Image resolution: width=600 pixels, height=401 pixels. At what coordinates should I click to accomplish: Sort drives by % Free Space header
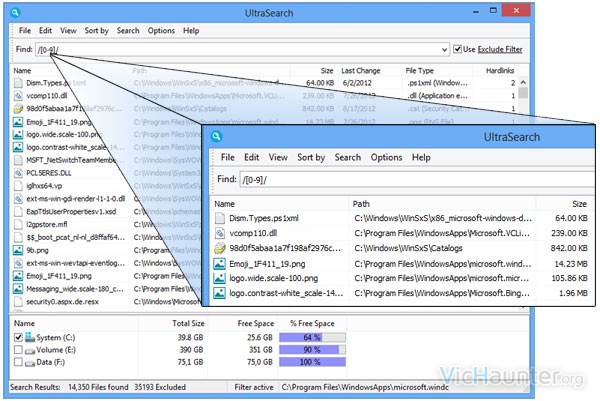(x=312, y=323)
